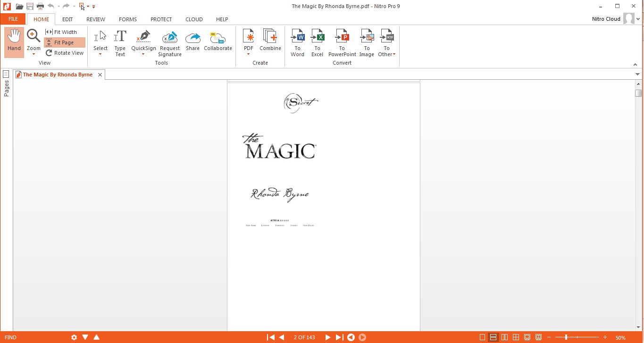Click zoom in plus button
Image resolution: width=644 pixels, height=343 pixels.
[605, 337]
